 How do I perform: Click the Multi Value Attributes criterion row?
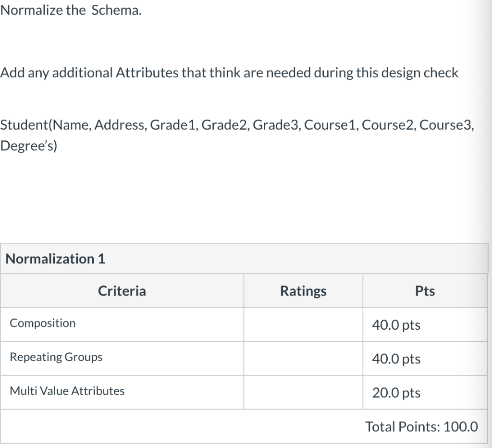(66, 391)
